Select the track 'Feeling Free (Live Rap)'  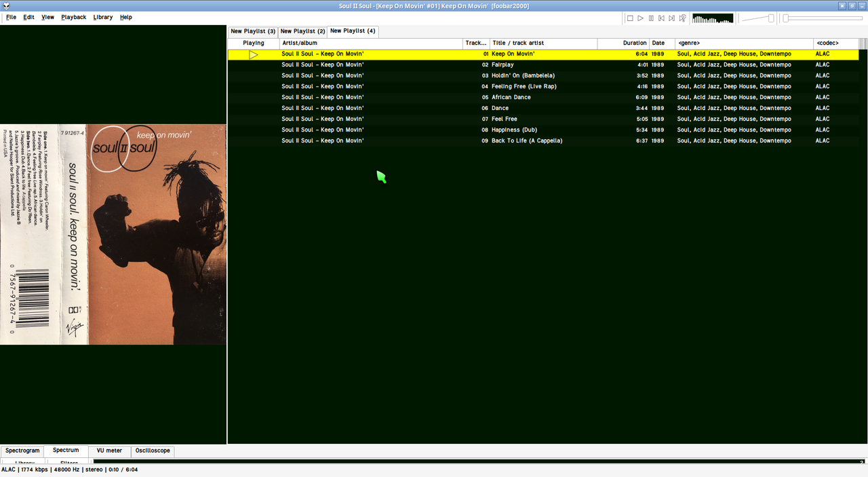pyautogui.click(x=543, y=86)
